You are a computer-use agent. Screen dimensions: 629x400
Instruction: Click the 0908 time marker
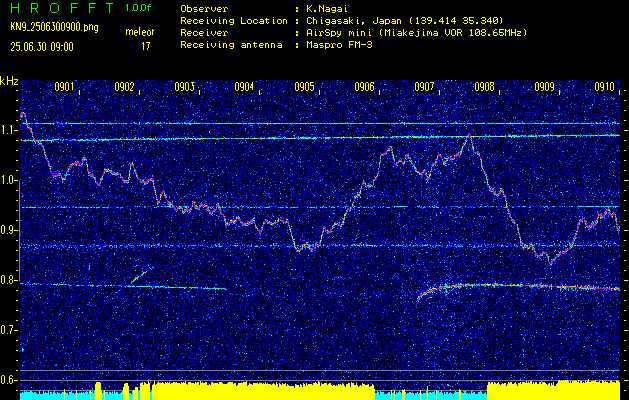point(484,87)
